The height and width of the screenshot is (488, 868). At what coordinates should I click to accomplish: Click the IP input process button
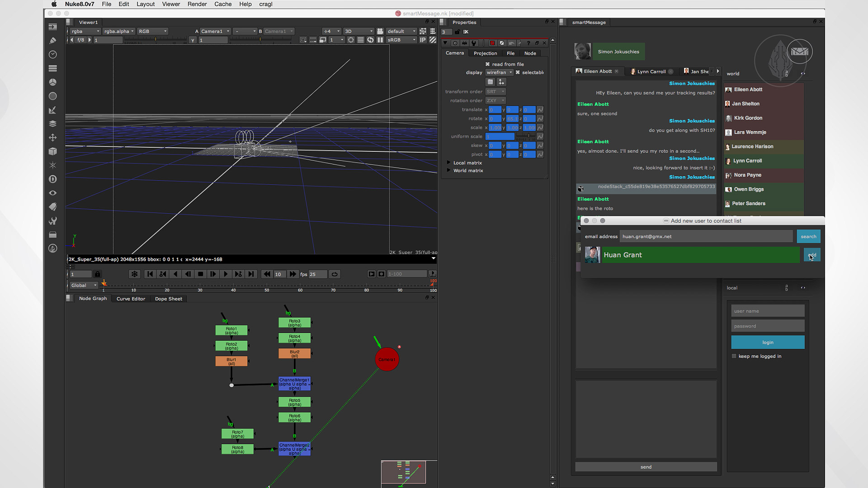[x=423, y=40]
